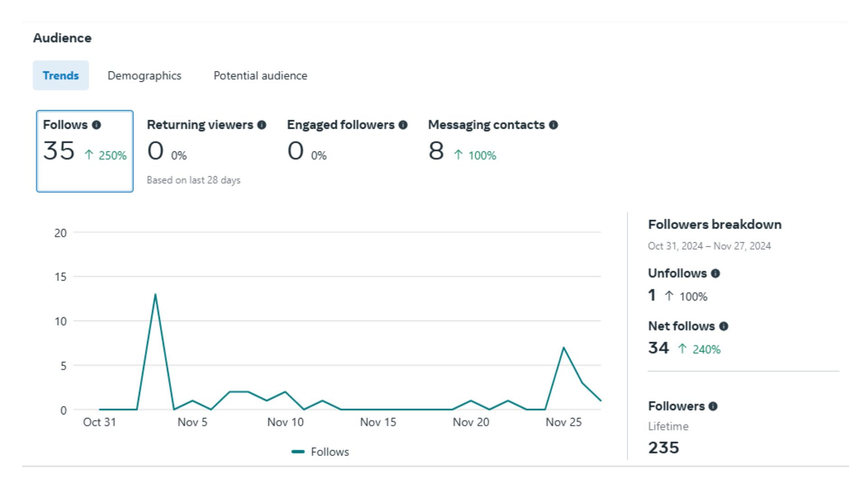Click the 'Audience' section heading
Image resolution: width=868 pixels, height=488 pixels.
coord(62,38)
